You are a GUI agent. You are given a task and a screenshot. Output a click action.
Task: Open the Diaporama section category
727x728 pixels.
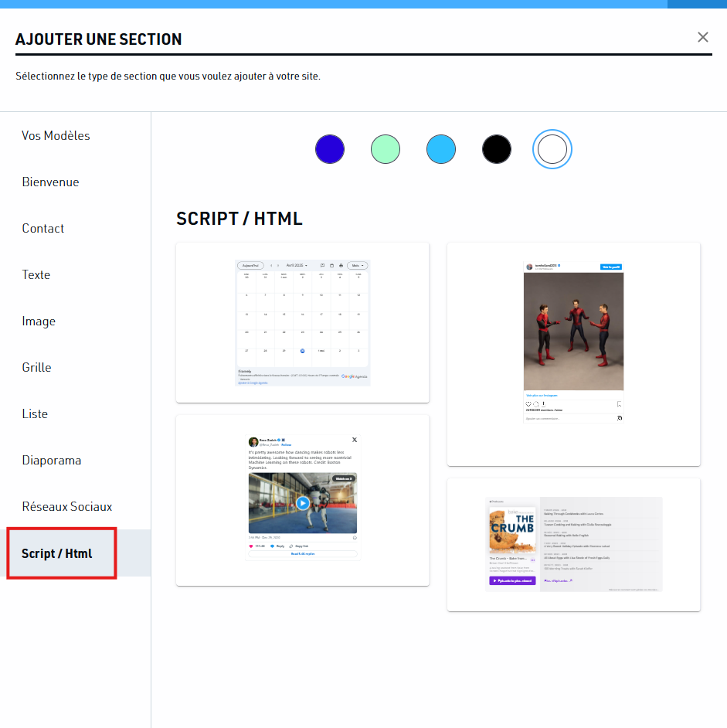pos(52,461)
